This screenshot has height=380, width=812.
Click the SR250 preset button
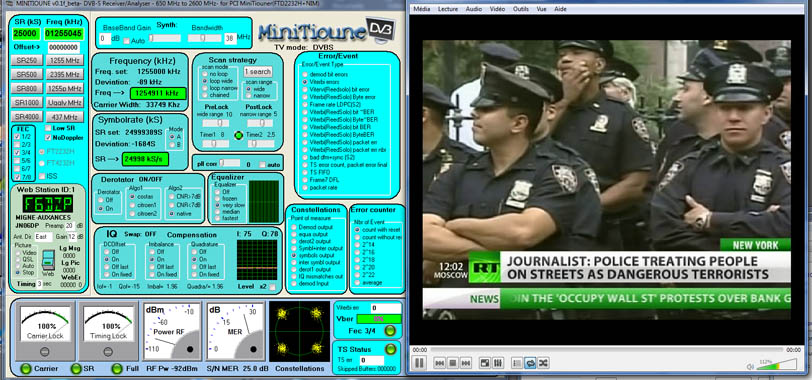point(26,61)
